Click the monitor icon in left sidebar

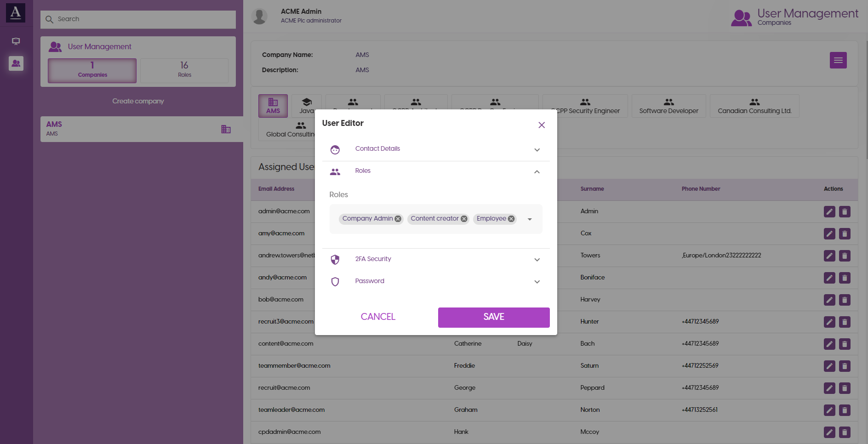coord(16,41)
